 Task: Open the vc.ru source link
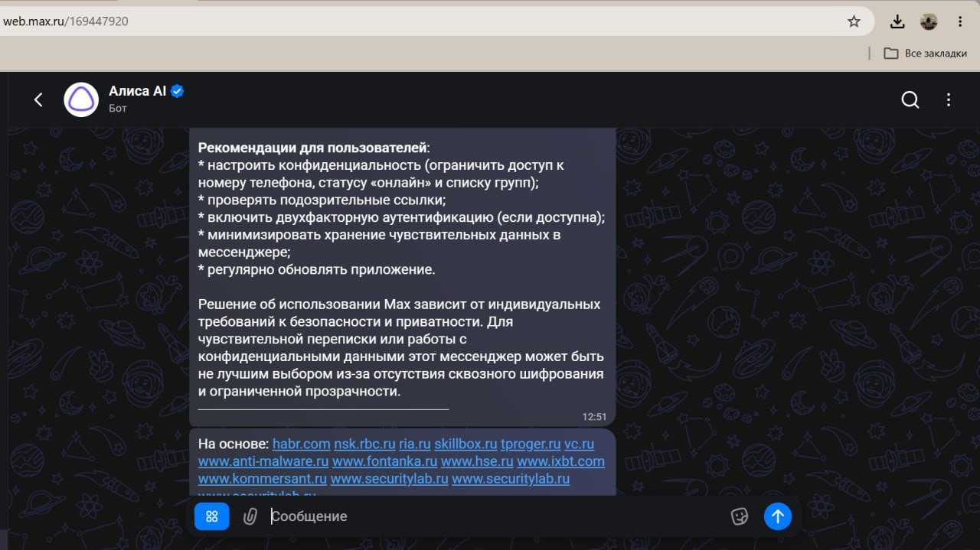[x=579, y=444]
